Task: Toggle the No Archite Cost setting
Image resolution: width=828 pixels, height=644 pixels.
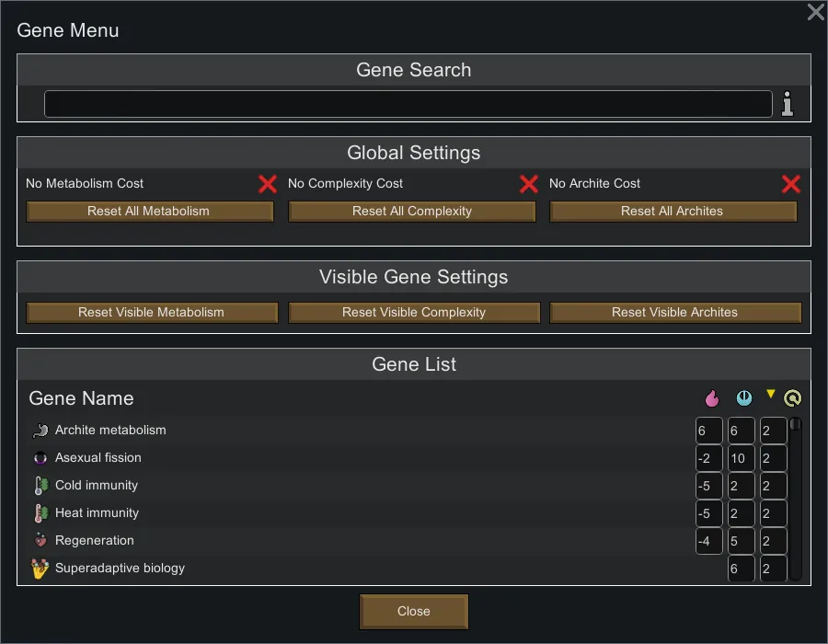Action: (x=790, y=184)
